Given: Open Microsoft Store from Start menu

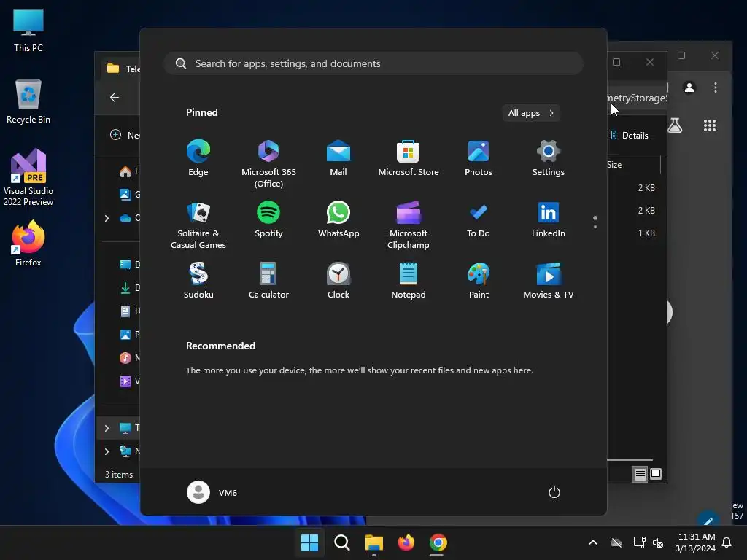Looking at the screenshot, I should 409,158.
